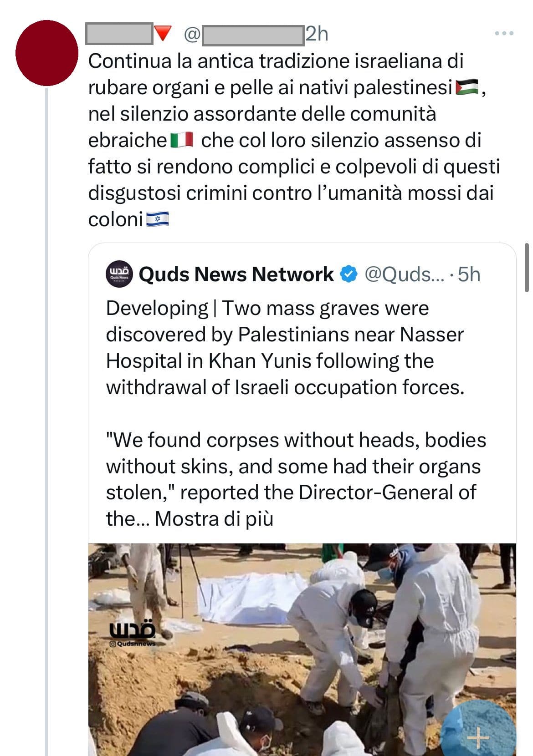The height and width of the screenshot is (756, 533).
Task: Click the red triangle emoji beside the author name
Action: 163,34
